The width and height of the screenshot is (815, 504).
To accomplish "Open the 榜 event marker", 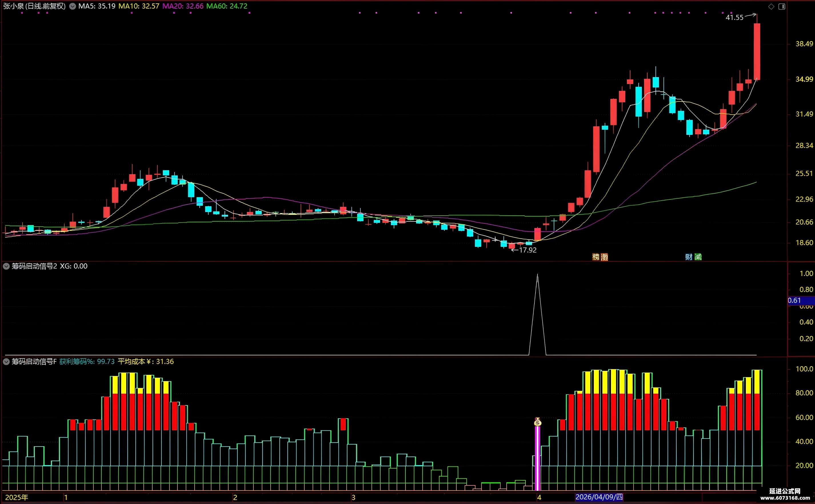I will [x=596, y=257].
